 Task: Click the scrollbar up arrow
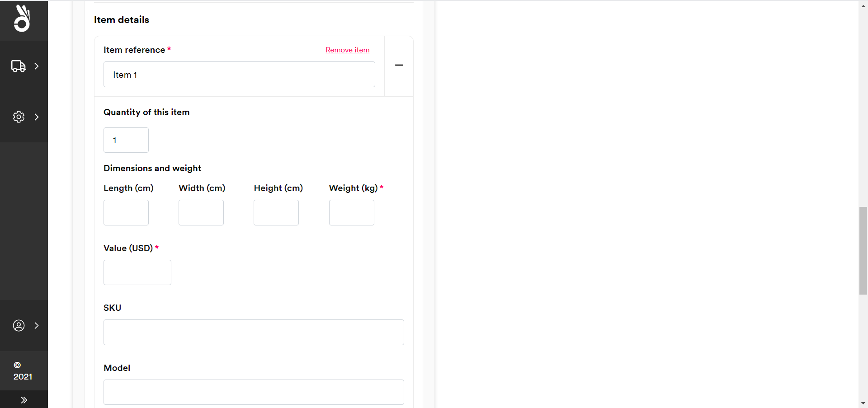(x=863, y=6)
